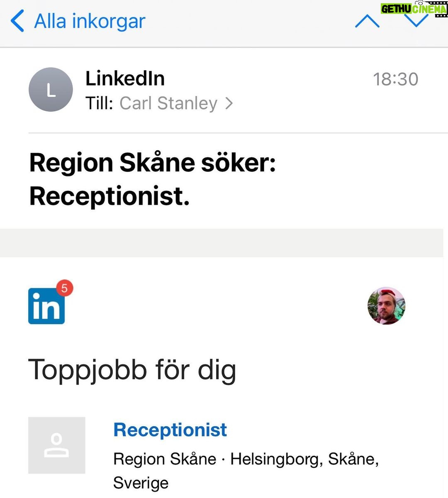Expand recipient details chevron
Screen dimensions: 448x498
tap(229, 103)
